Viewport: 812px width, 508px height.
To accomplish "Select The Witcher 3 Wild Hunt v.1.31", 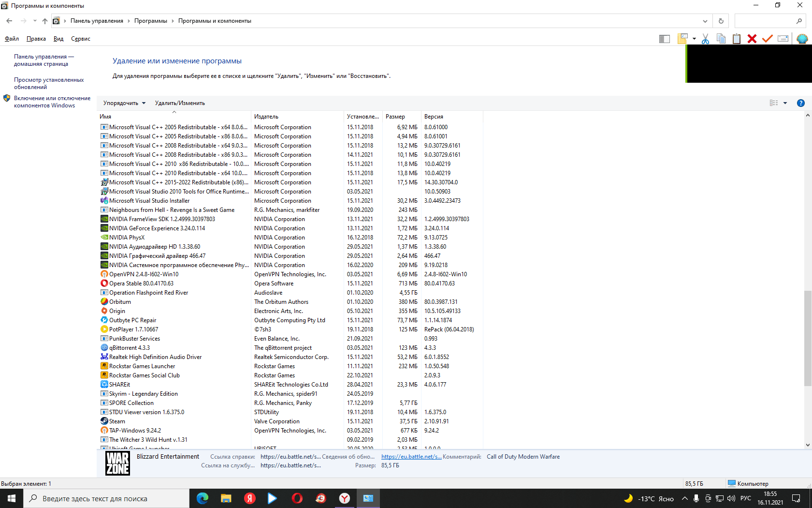I will [148, 440].
